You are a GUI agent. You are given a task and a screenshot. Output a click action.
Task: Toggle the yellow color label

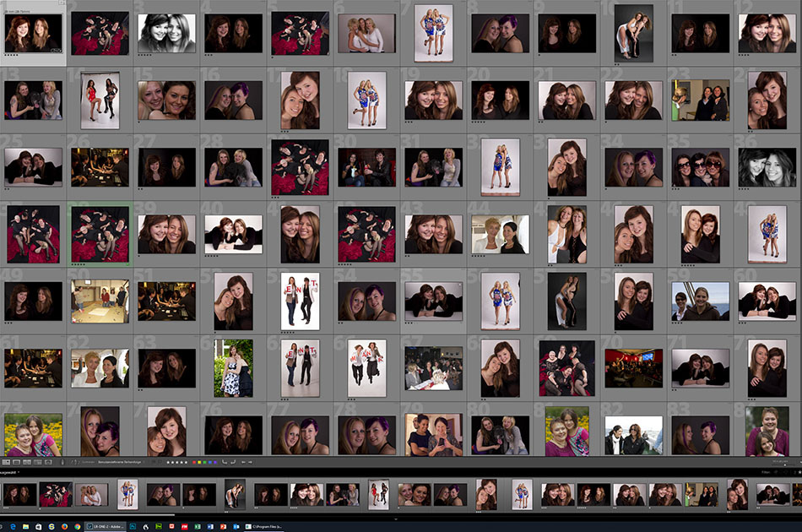(x=199, y=462)
